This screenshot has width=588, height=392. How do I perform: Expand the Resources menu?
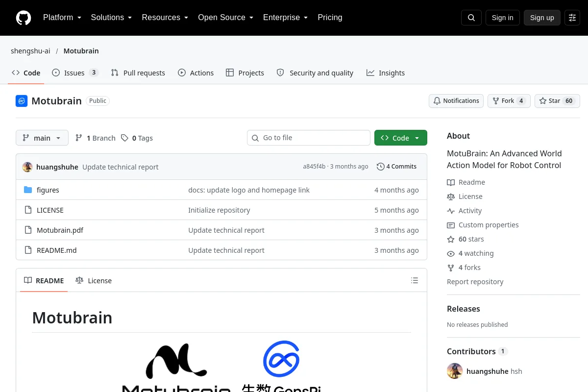point(165,18)
